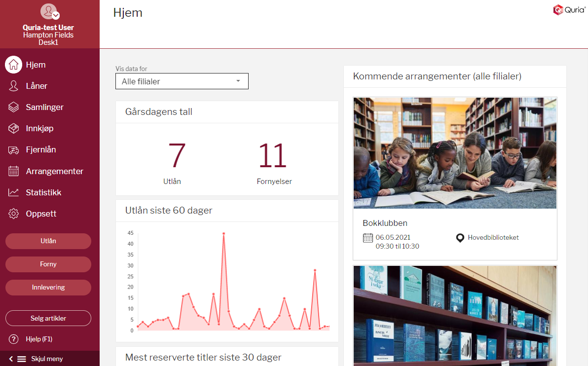The width and height of the screenshot is (588, 366).
Task: Click the Hampton Fields branch text
Action: tap(48, 35)
